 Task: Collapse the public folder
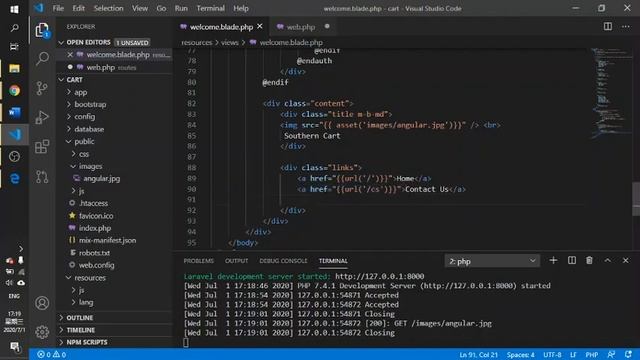tap(84, 142)
